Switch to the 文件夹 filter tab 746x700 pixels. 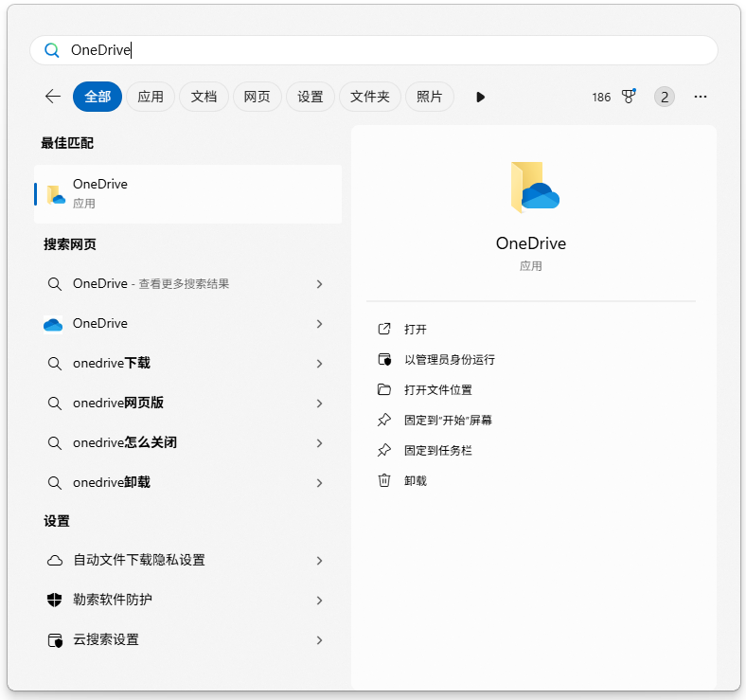(x=369, y=97)
